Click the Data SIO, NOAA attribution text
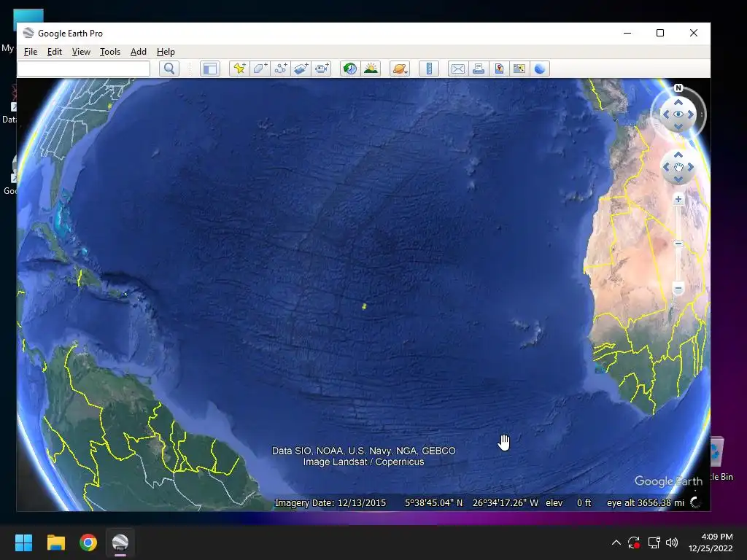The width and height of the screenshot is (747, 560). 363,451
